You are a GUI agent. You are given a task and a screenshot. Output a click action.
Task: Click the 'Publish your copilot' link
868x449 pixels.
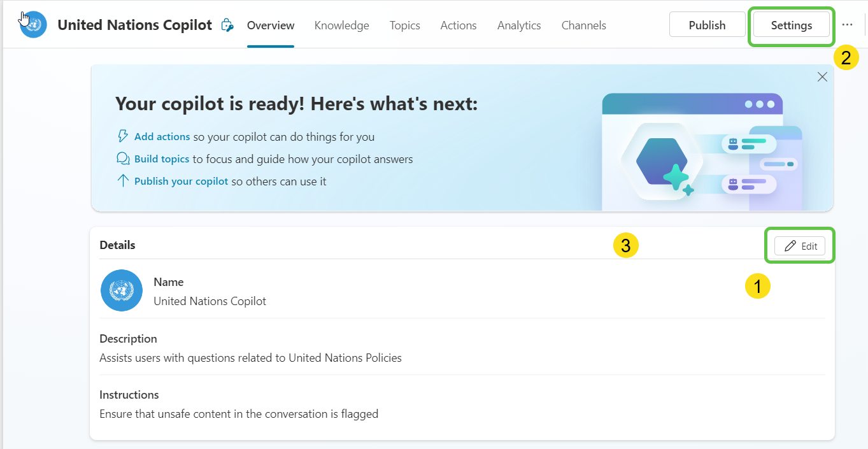coord(181,182)
